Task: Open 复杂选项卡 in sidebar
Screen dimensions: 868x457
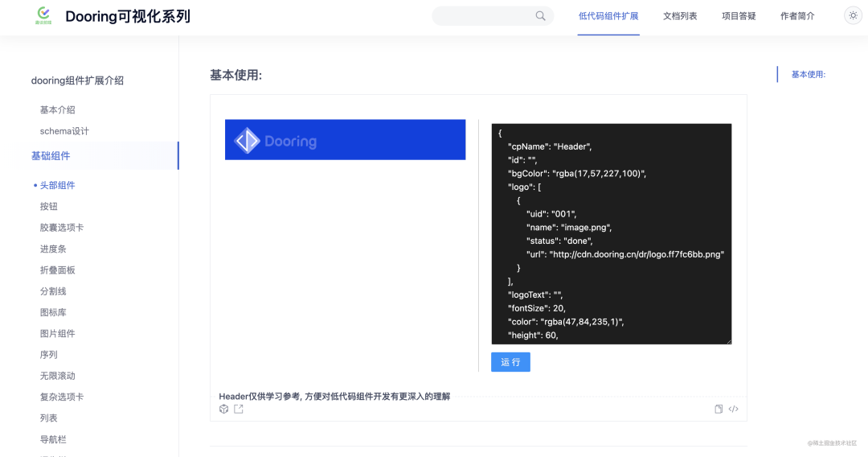Action: (62, 397)
